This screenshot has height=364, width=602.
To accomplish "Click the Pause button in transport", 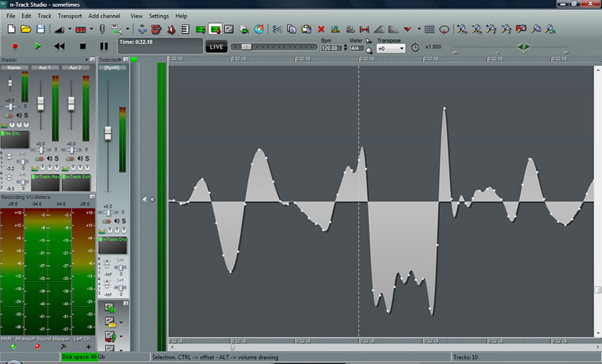I will click(x=104, y=46).
